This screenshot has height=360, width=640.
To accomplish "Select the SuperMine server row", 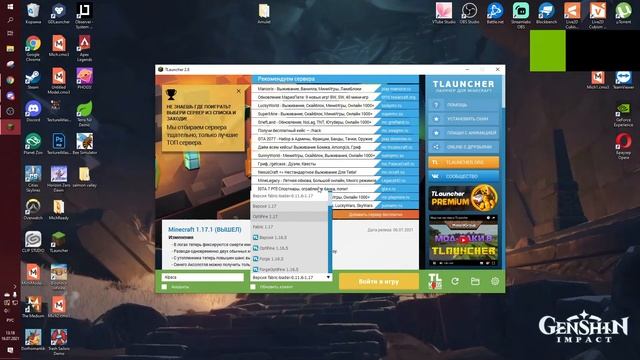I will (x=335, y=114).
